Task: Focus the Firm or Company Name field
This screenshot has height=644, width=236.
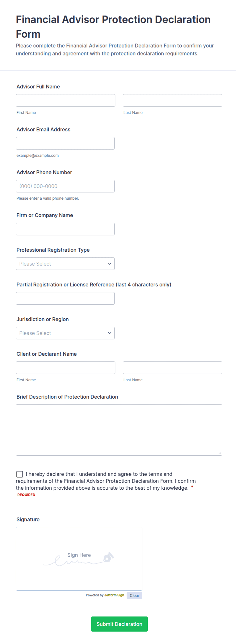Action: tap(65, 229)
